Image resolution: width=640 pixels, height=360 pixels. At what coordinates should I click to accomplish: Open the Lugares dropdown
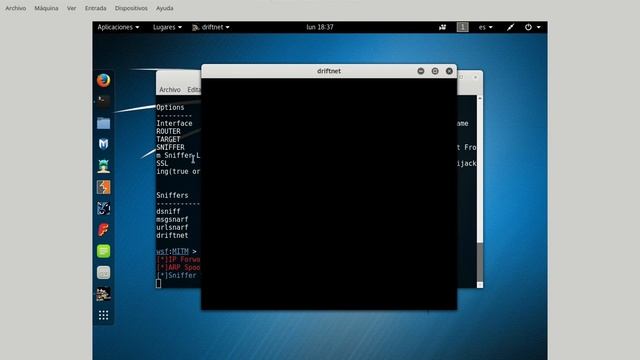pos(167,27)
